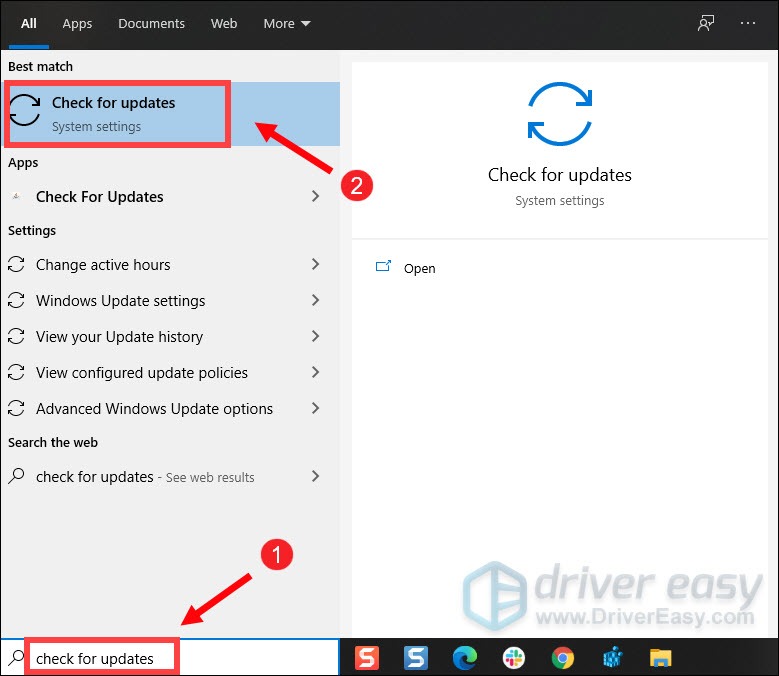This screenshot has width=779, height=676.
Task: Click the feedback person icon
Action: pyautogui.click(x=706, y=23)
